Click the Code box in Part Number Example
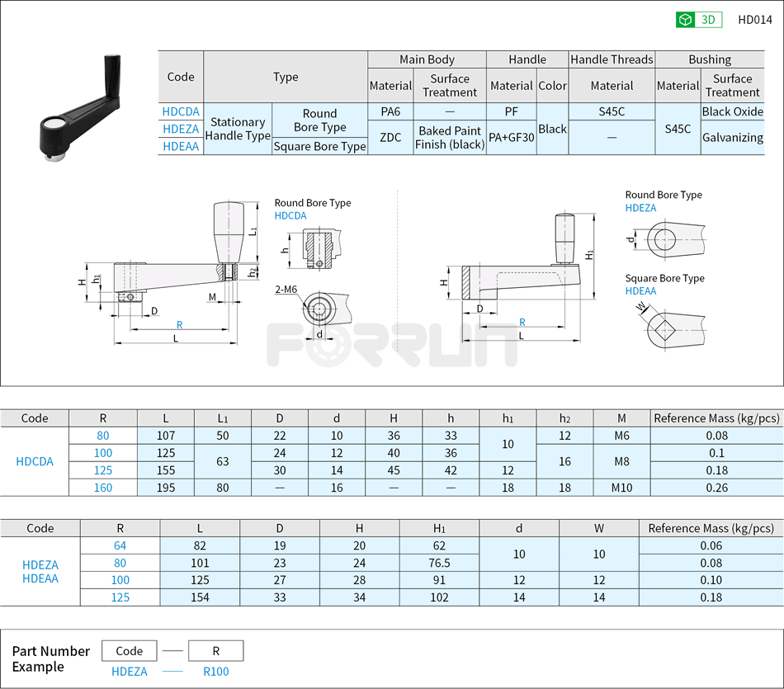Viewport: 784px width, 689px height. (x=129, y=650)
